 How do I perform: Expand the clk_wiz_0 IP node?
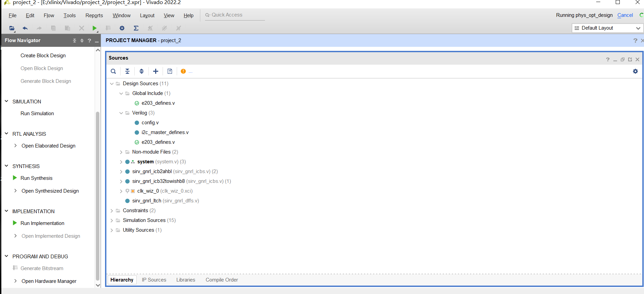121,191
